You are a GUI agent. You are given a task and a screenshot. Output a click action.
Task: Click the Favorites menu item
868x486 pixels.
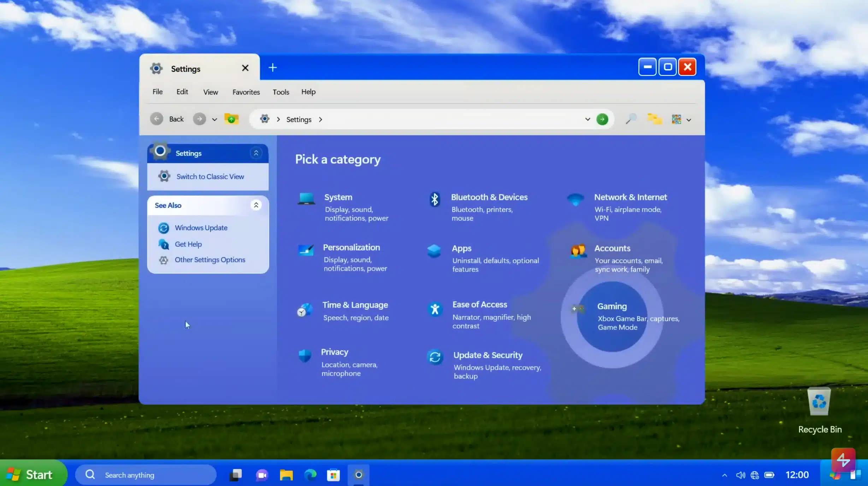[246, 92]
